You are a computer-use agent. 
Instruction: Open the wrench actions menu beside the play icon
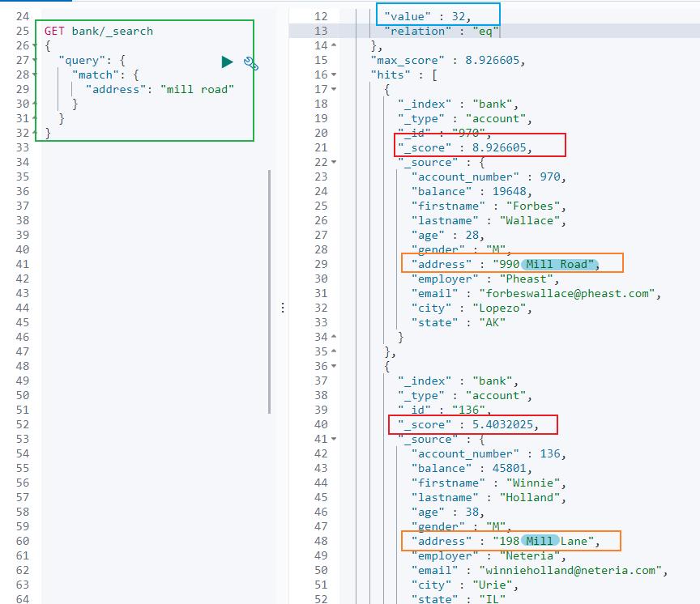coord(250,64)
